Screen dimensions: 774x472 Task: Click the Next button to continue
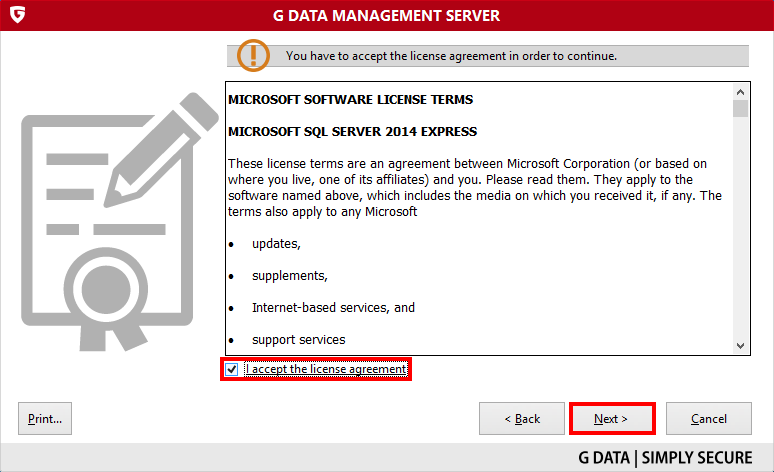point(612,419)
